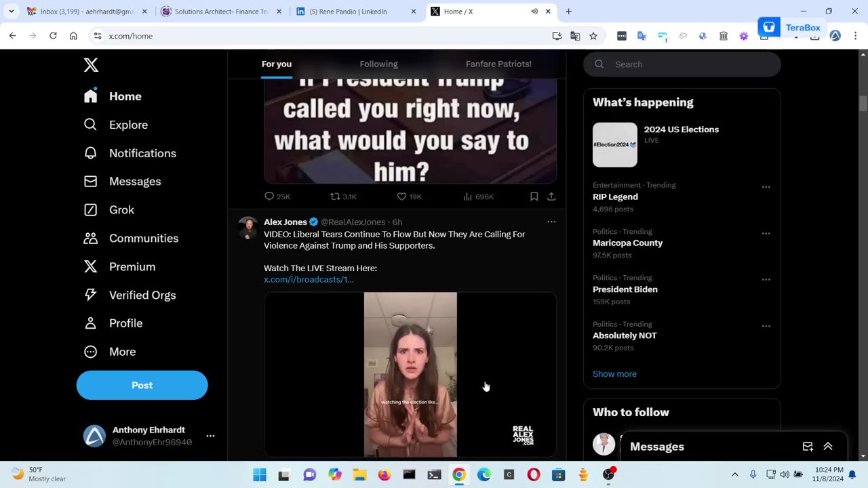Image resolution: width=868 pixels, height=488 pixels.
Task: Switch to the Rene Pandio LinkedIn tab
Action: [x=356, y=12]
